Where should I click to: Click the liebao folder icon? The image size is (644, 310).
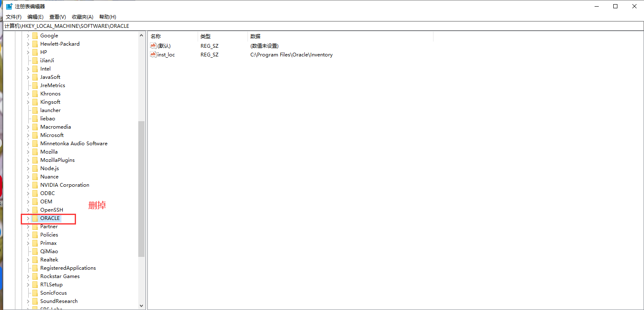[35, 119]
